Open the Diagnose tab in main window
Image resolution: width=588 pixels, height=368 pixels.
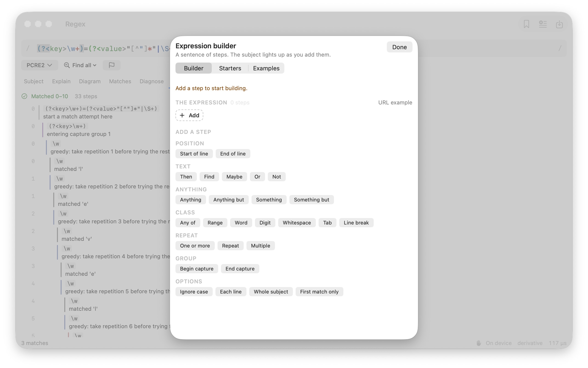(152, 81)
